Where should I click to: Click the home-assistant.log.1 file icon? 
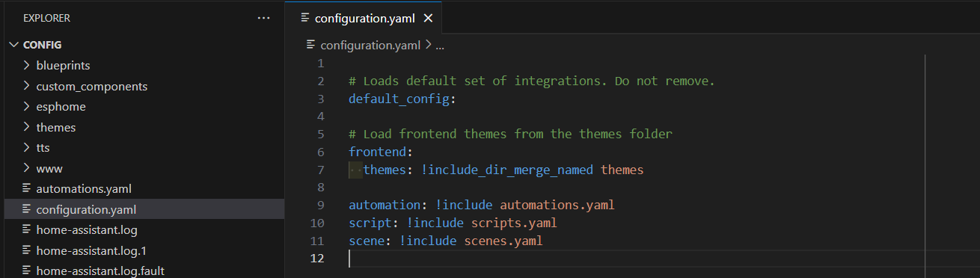[27, 250]
